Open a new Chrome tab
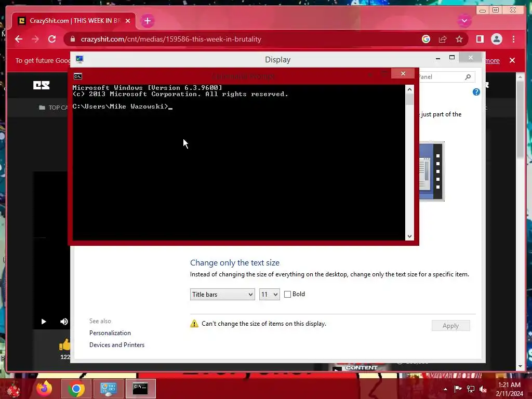This screenshot has height=399, width=532. 147,21
